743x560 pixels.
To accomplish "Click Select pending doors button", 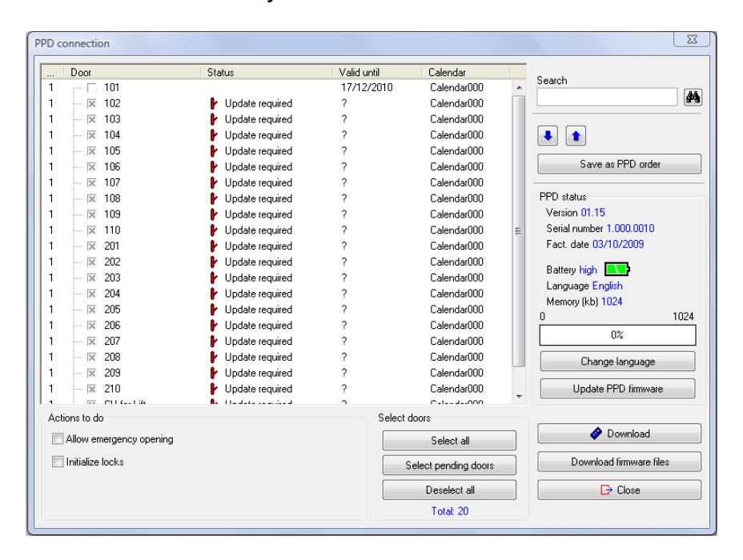I will 449,466.
